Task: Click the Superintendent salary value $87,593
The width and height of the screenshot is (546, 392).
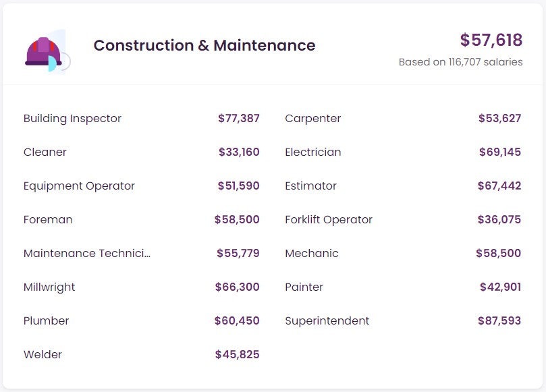Action: point(499,321)
